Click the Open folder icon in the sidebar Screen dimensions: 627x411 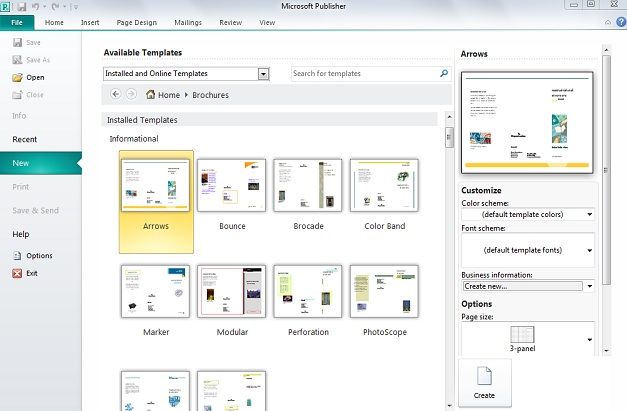point(17,78)
